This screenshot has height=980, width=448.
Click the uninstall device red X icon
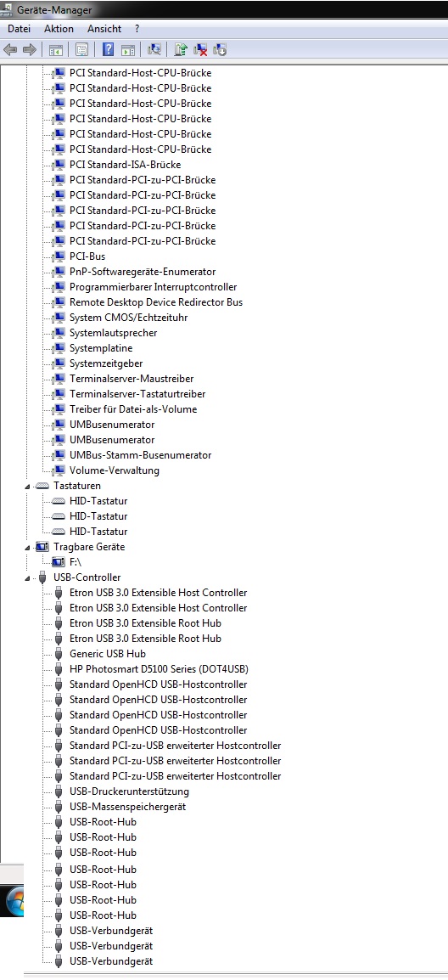coord(200,49)
